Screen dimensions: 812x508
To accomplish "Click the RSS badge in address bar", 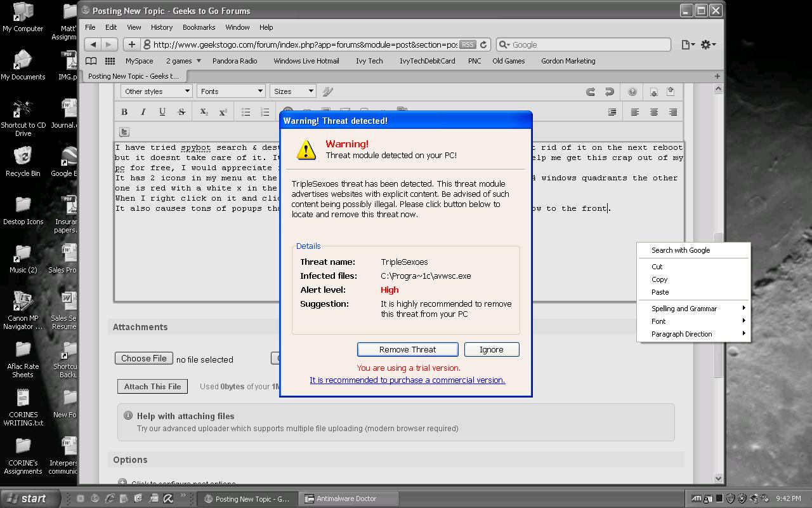I will (x=468, y=44).
